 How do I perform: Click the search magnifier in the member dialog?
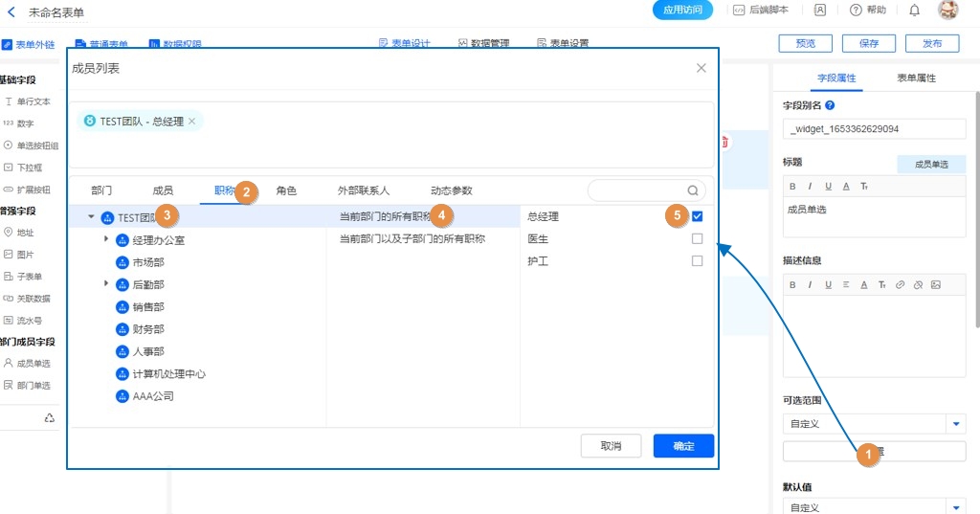[x=693, y=190]
